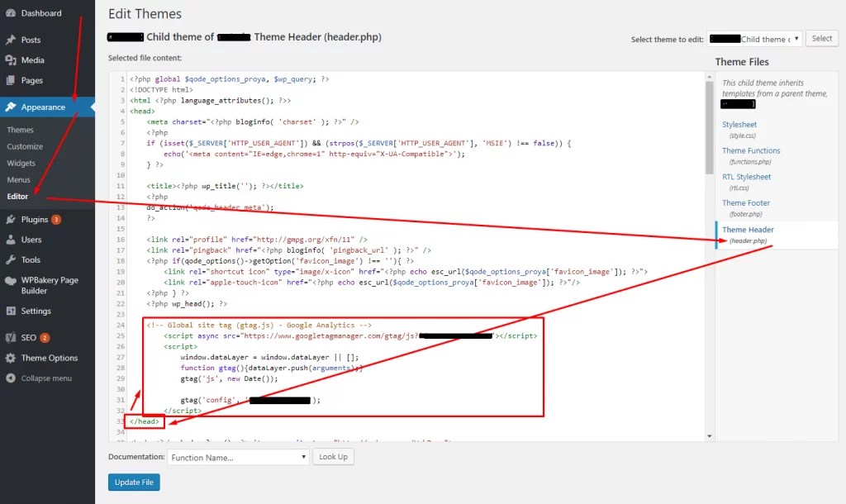Click the SEO notification count badge
This screenshot has width=846, height=504.
pos(45,338)
